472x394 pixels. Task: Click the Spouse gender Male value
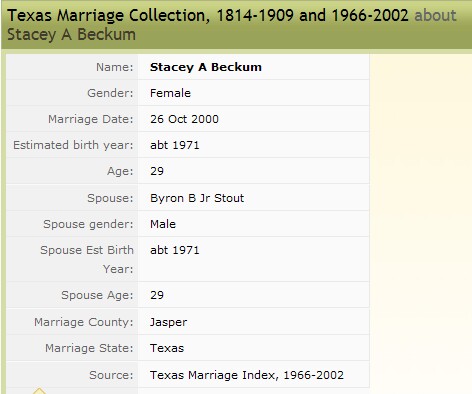point(163,224)
